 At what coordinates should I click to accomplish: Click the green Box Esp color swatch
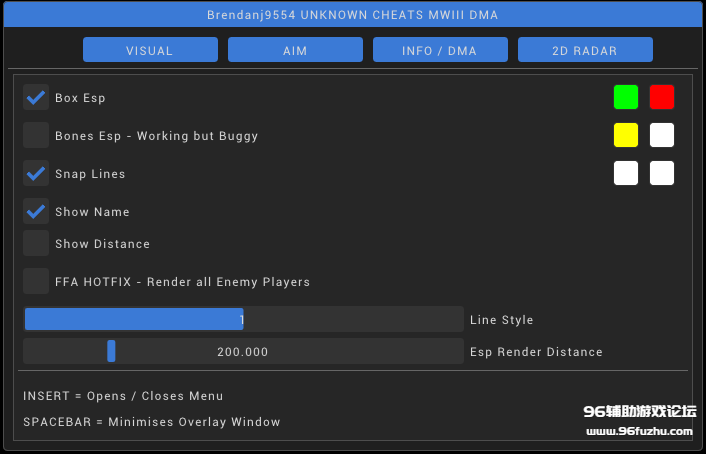[x=626, y=97]
